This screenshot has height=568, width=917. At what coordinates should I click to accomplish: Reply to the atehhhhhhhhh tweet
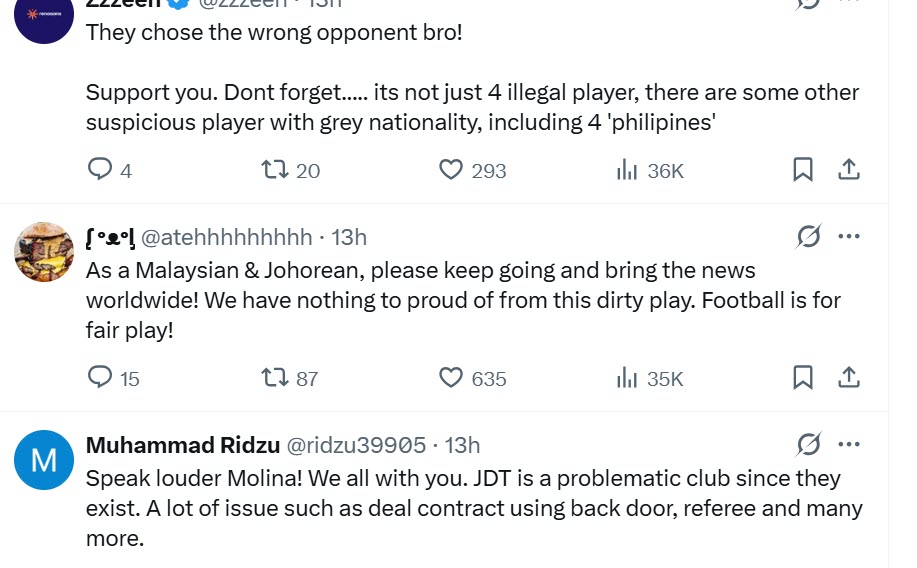point(101,377)
